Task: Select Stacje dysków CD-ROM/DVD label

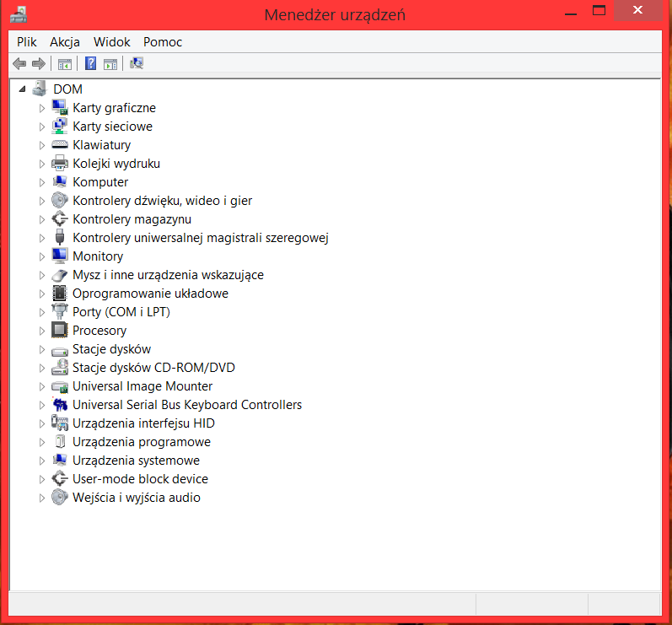Action: tap(153, 368)
